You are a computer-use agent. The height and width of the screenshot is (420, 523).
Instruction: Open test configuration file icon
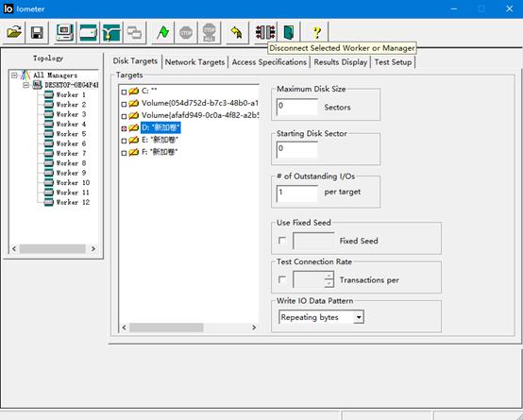click(x=14, y=32)
